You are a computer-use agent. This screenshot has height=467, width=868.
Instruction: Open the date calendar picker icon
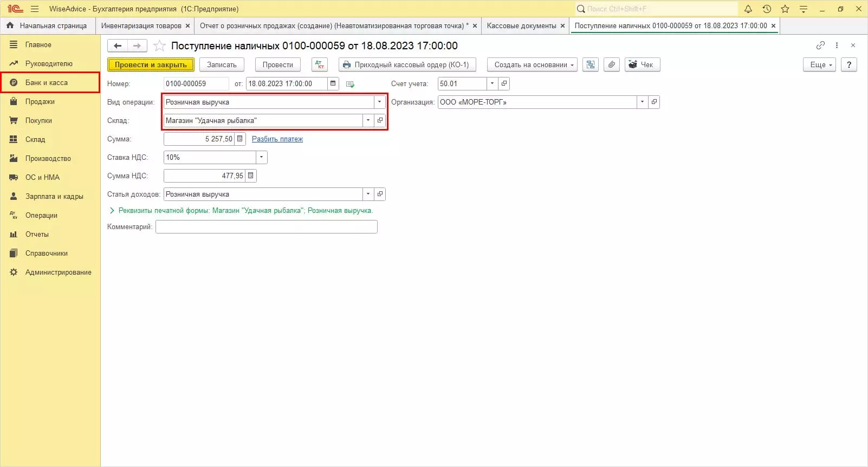click(333, 83)
